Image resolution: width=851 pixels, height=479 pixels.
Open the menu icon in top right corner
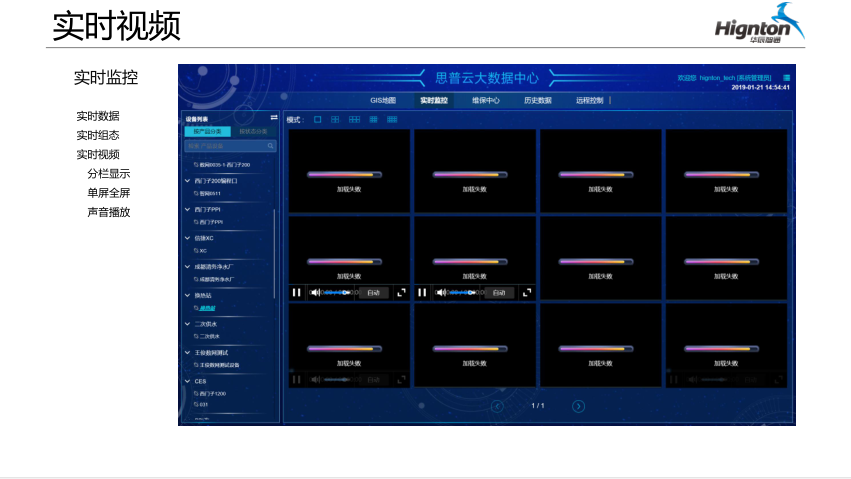click(787, 77)
